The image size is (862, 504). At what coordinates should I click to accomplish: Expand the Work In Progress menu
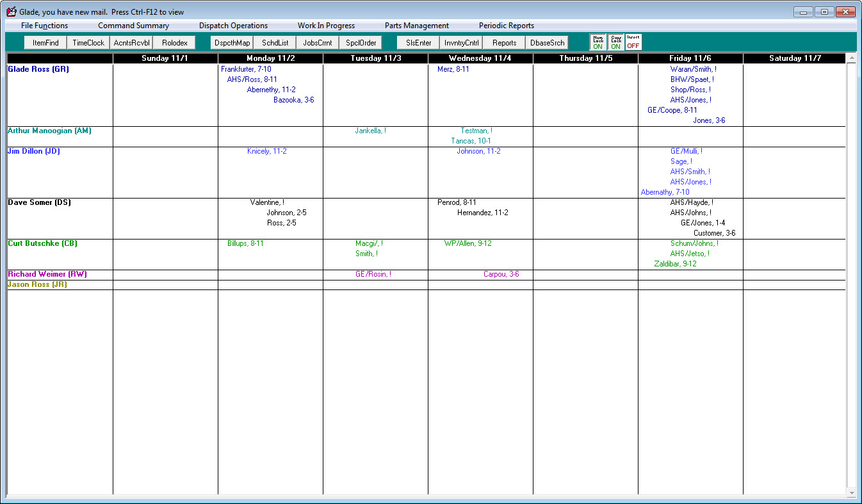tap(326, 26)
